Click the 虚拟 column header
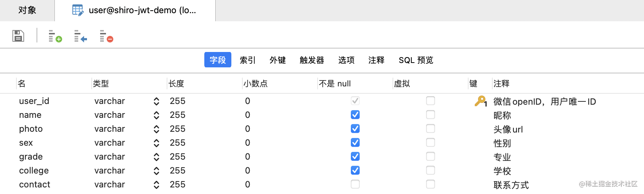The height and width of the screenshot is (194, 644). point(402,83)
